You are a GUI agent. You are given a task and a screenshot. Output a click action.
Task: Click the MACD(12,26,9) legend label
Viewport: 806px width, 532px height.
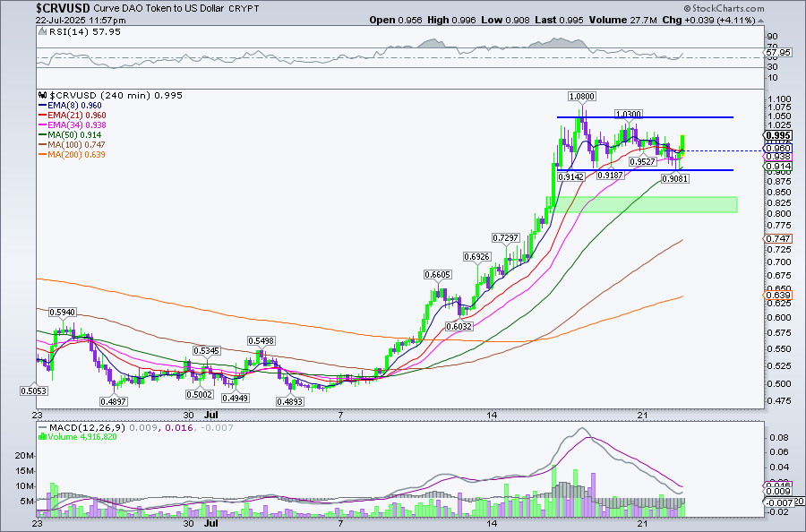pos(88,427)
